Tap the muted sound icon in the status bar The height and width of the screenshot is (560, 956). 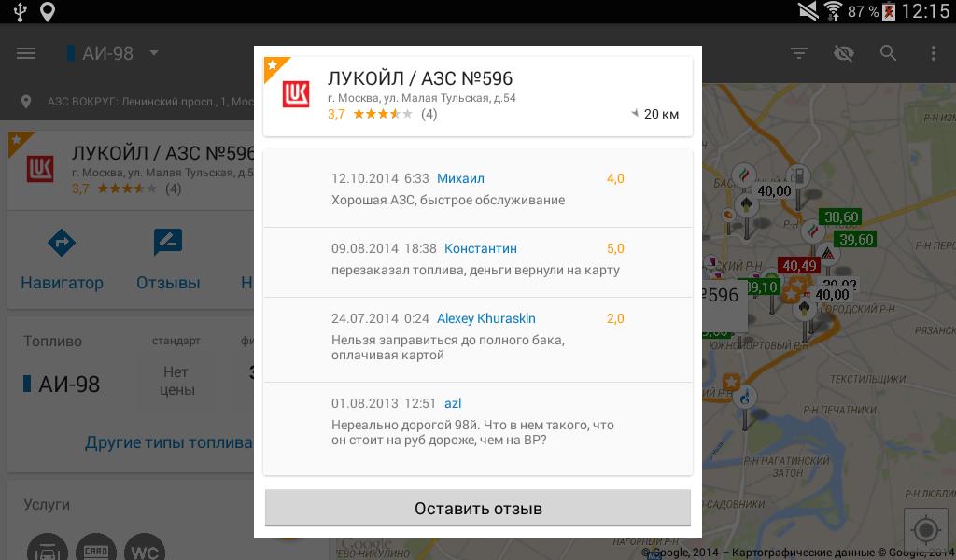click(x=808, y=11)
